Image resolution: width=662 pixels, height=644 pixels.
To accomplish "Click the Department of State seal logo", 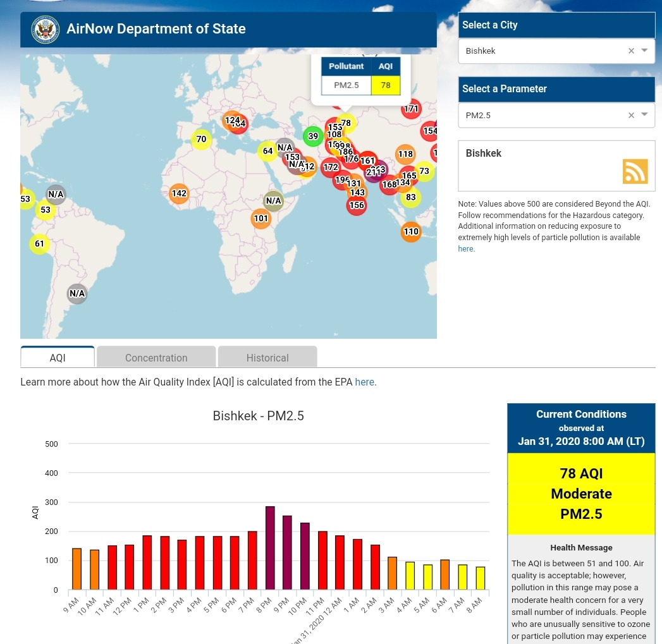I will point(45,29).
